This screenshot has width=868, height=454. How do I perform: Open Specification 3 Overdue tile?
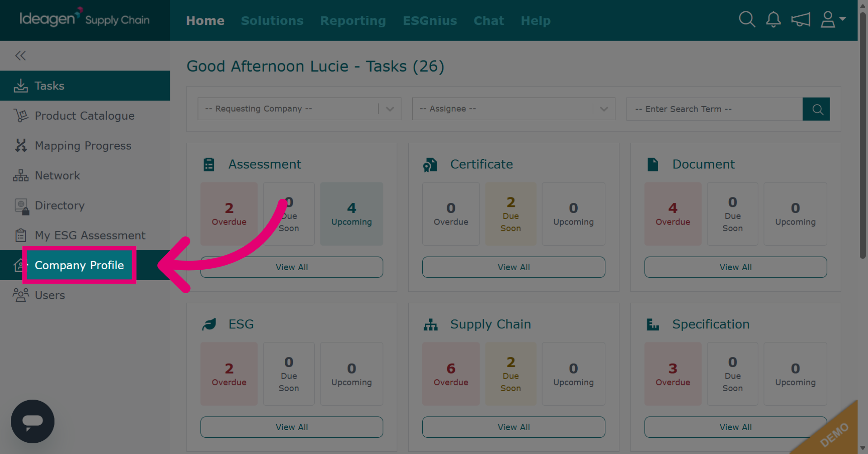(x=673, y=374)
